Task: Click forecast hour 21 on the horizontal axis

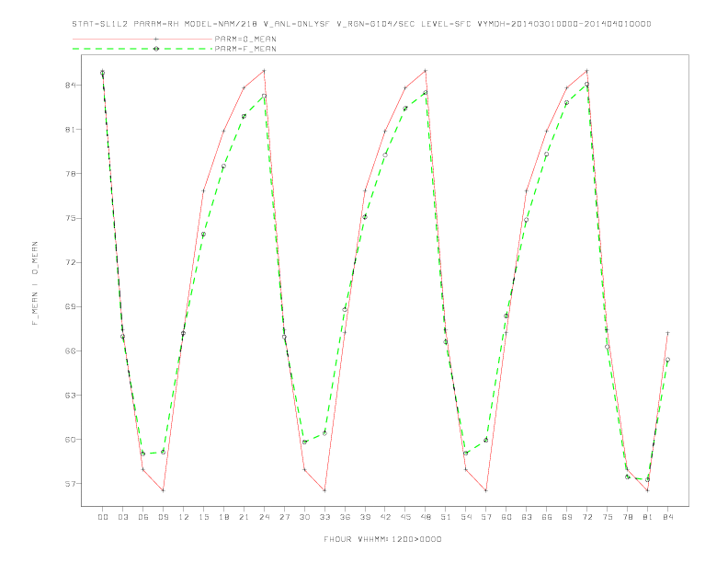Action: tap(244, 517)
